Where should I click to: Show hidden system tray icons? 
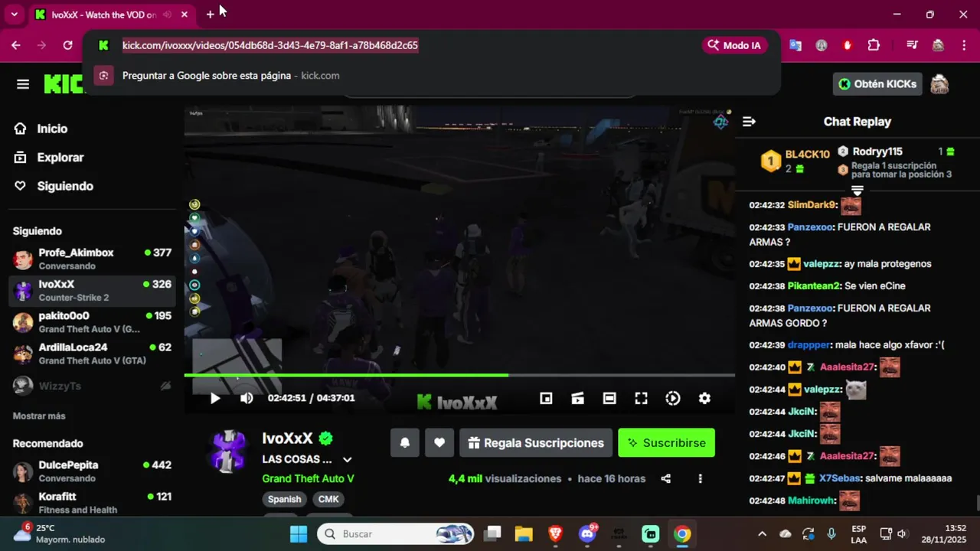[762, 533]
